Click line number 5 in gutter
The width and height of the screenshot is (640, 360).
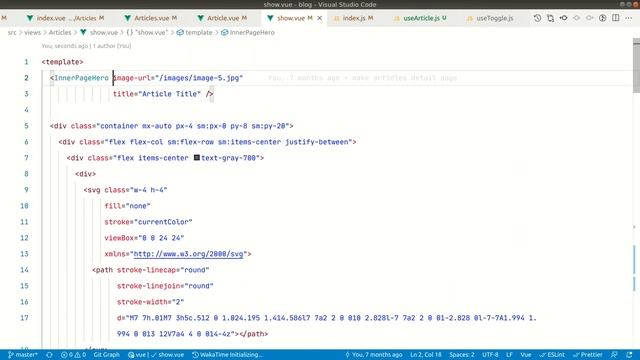pos(26,126)
